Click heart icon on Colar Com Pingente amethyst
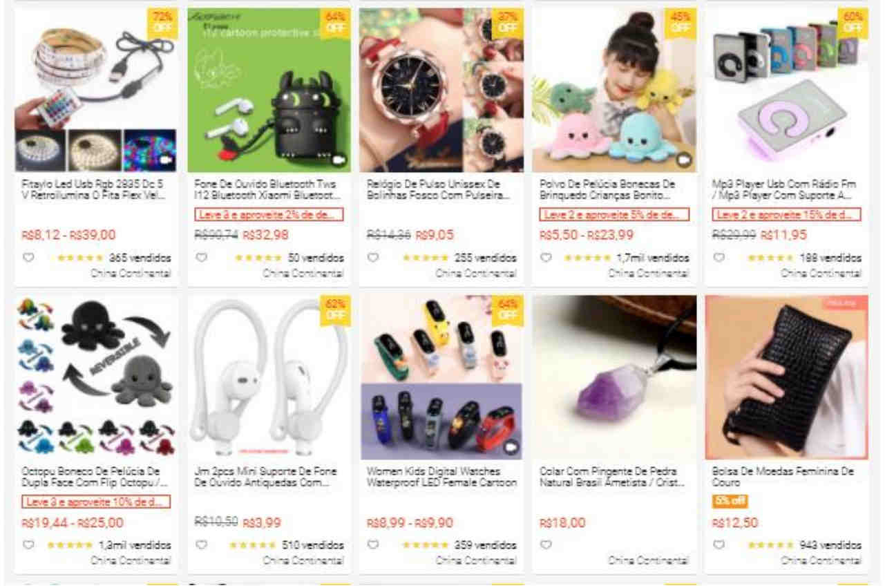The width and height of the screenshot is (885, 588). (x=546, y=544)
